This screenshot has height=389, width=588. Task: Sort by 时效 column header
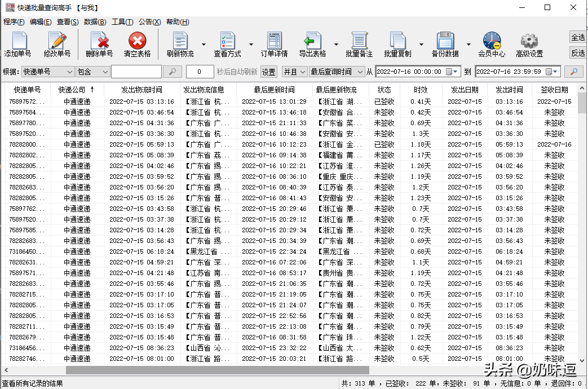coord(421,90)
